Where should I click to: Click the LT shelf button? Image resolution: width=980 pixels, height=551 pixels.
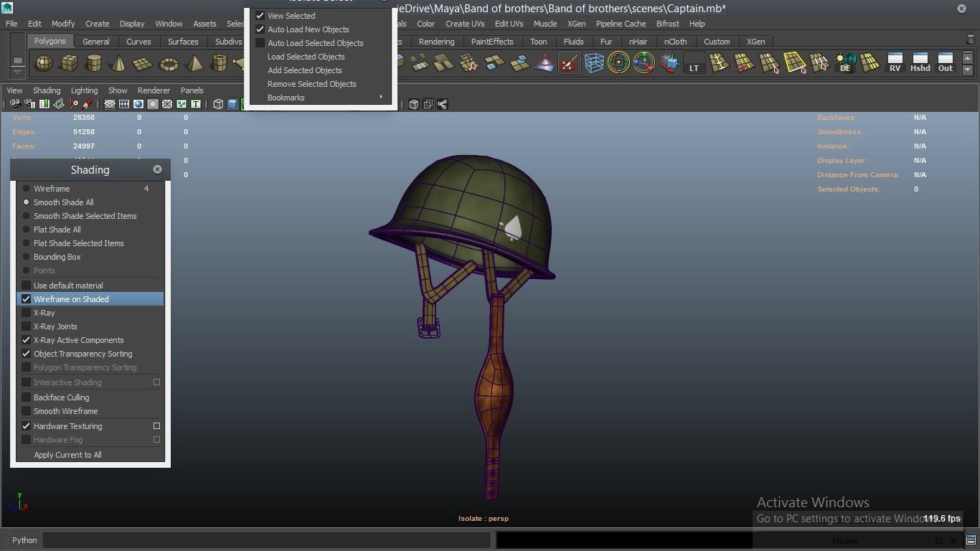694,64
